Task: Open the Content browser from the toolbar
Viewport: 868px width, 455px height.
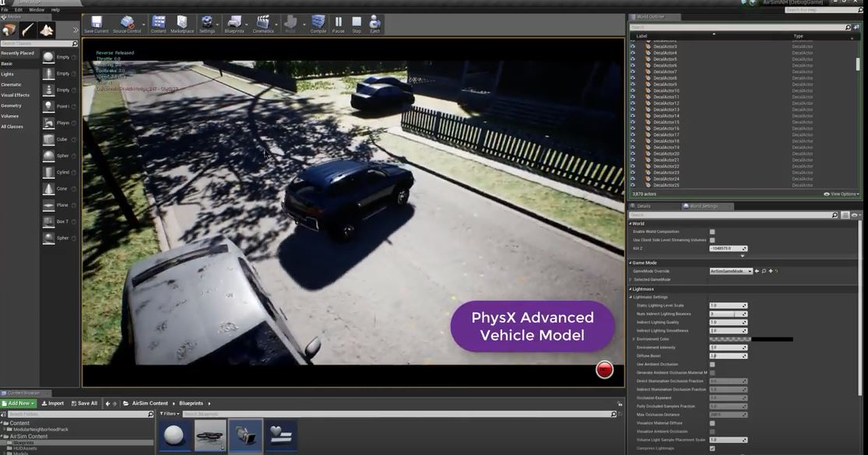Action: point(159,23)
